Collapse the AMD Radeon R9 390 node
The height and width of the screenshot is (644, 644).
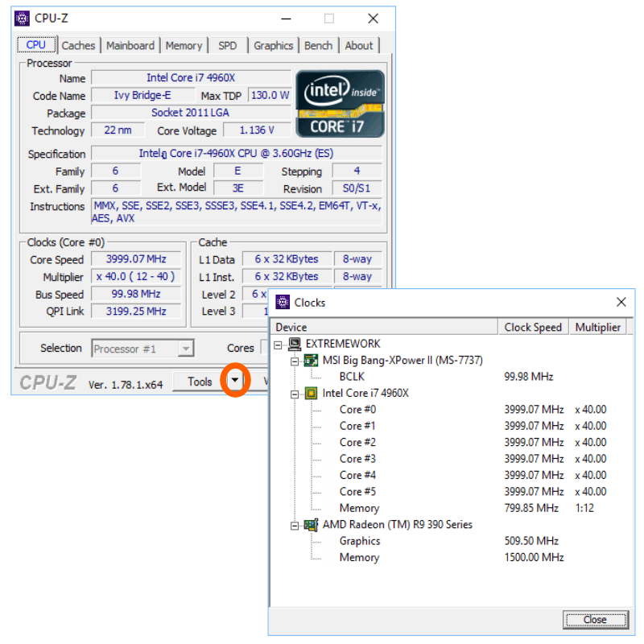(x=295, y=525)
